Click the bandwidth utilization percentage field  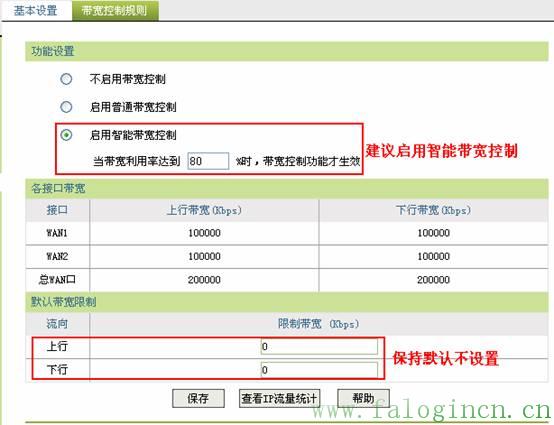click(x=208, y=161)
